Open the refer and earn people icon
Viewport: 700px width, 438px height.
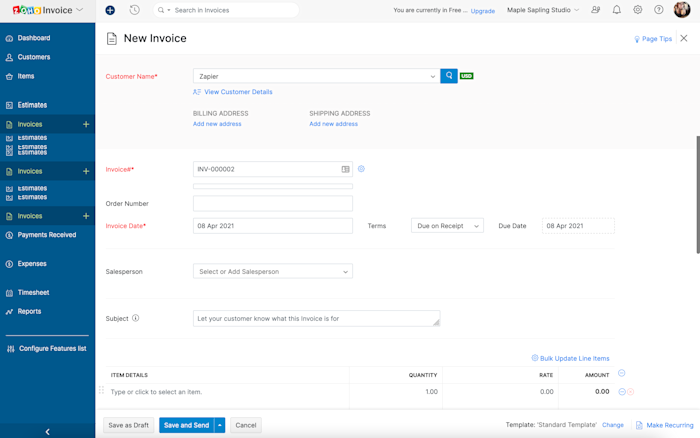click(596, 10)
